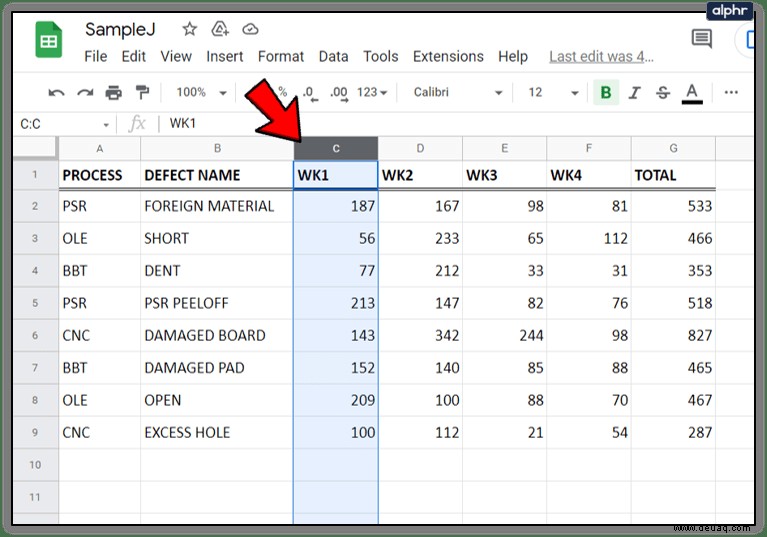Open the 'Last edit was' history link
This screenshot has width=767, height=537.
pos(601,57)
